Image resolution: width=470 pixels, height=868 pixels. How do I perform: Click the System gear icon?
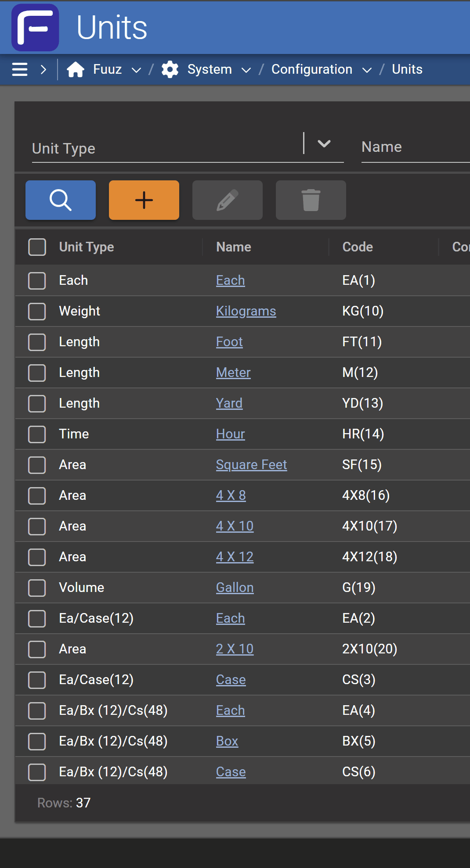(x=170, y=69)
